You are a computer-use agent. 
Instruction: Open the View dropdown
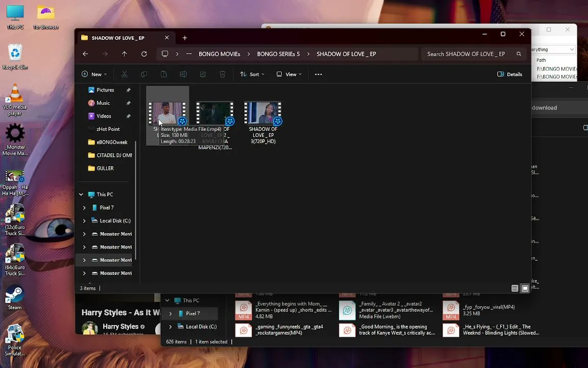point(289,74)
